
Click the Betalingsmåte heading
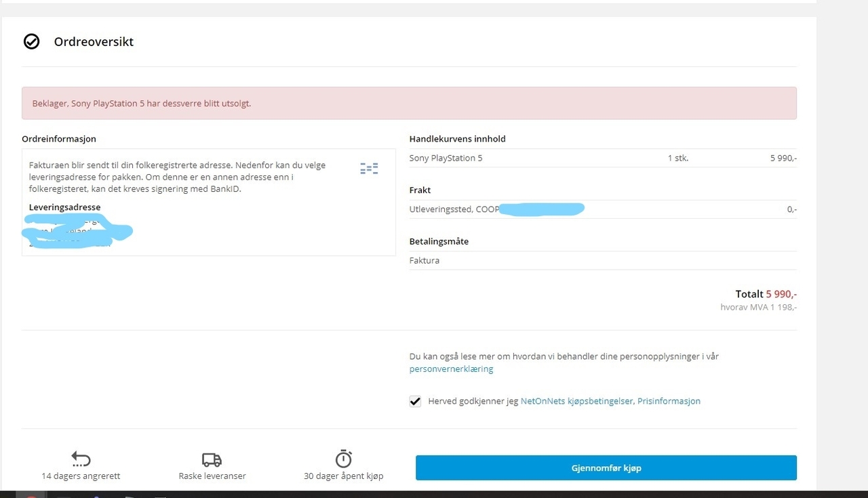coord(439,241)
